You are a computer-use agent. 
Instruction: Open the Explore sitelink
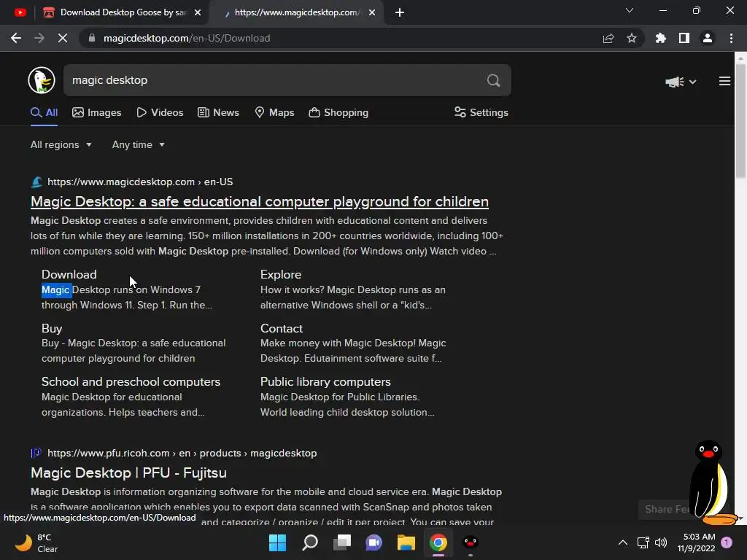(281, 275)
